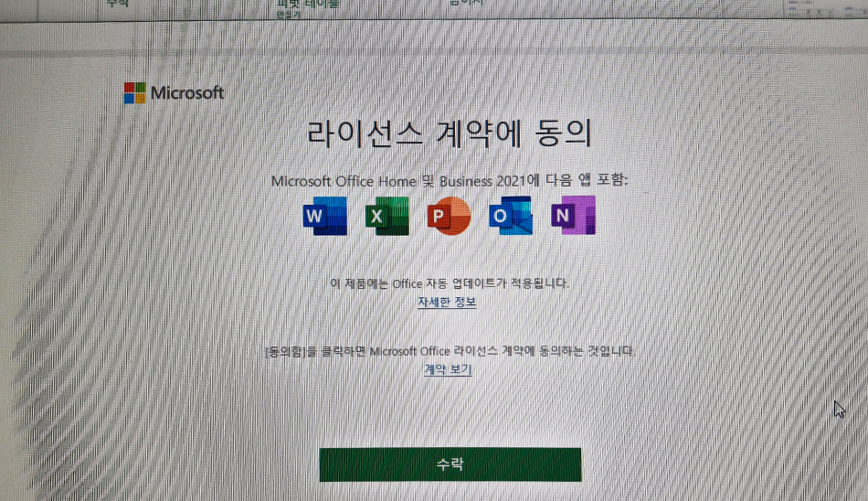Click the [동의함] agreement sentence
868x501 pixels.
[450, 351]
